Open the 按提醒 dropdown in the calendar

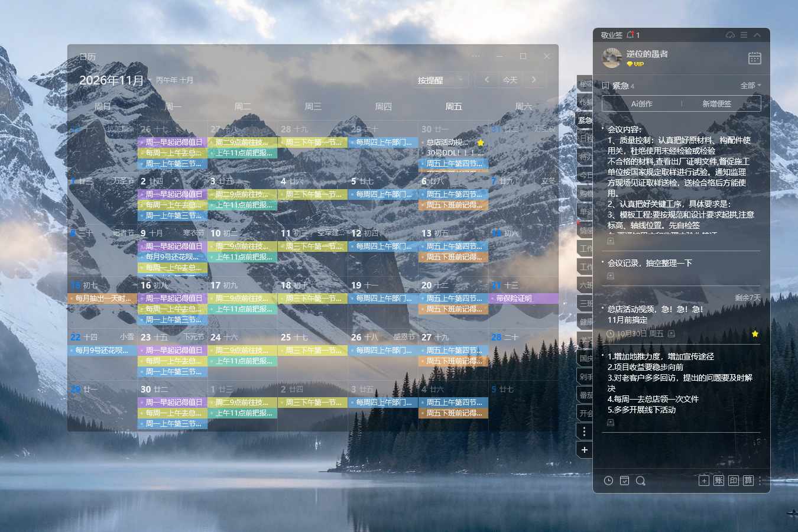coord(440,80)
